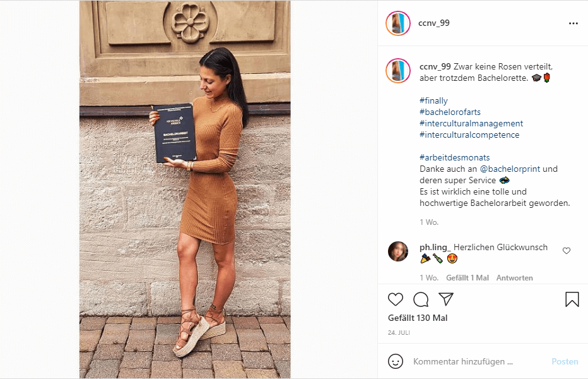The height and width of the screenshot is (379, 588).
Task: Open #interculturalmanagement hashtag
Action: [x=471, y=123]
